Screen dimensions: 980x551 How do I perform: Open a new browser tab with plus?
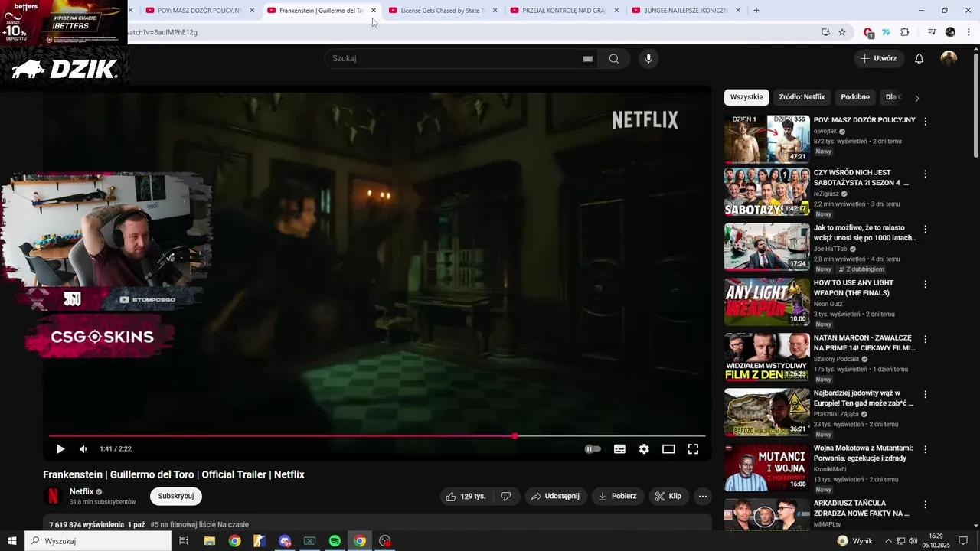[756, 11]
